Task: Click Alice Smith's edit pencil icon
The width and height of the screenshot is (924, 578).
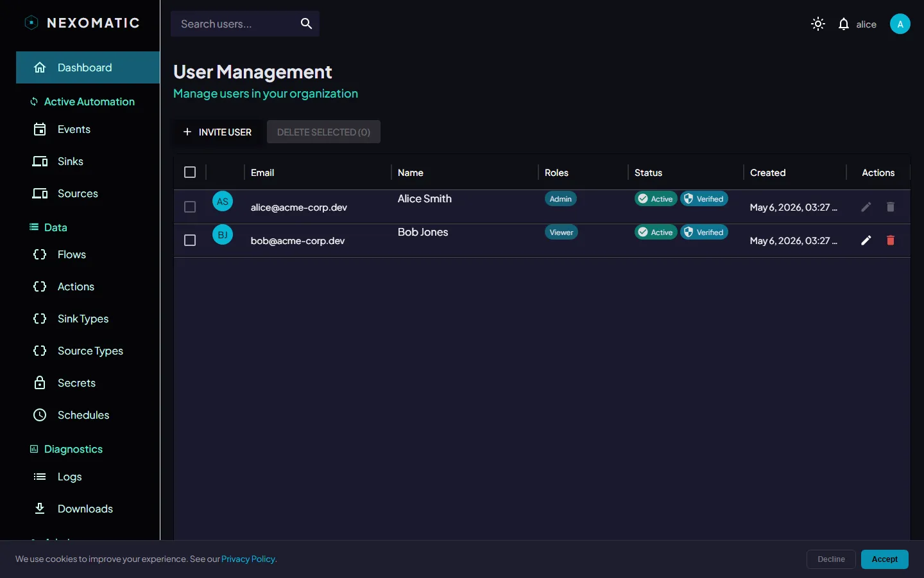Action: tap(866, 207)
